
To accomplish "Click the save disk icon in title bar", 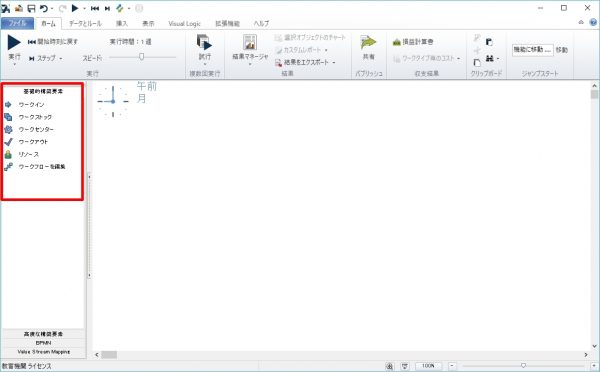I will pyautogui.click(x=31, y=8).
